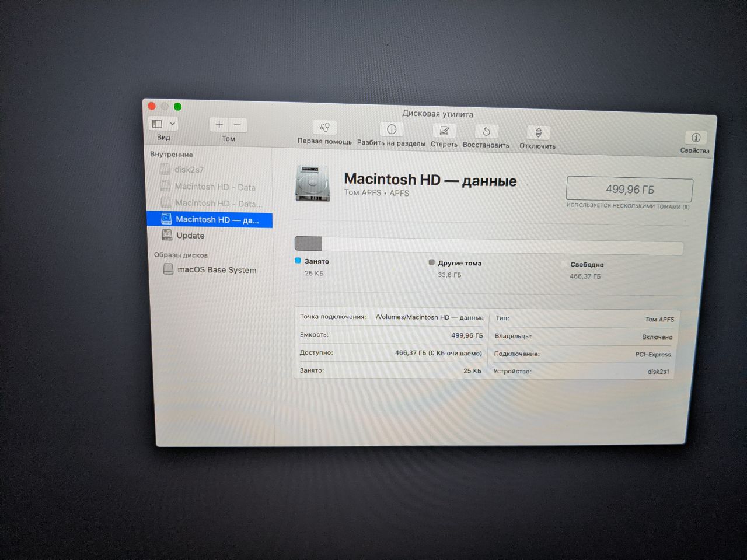This screenshot has height=560, width=747.
Task: Click the Внутренние section header
Action: pyautogui.click(x=172, y=155)
